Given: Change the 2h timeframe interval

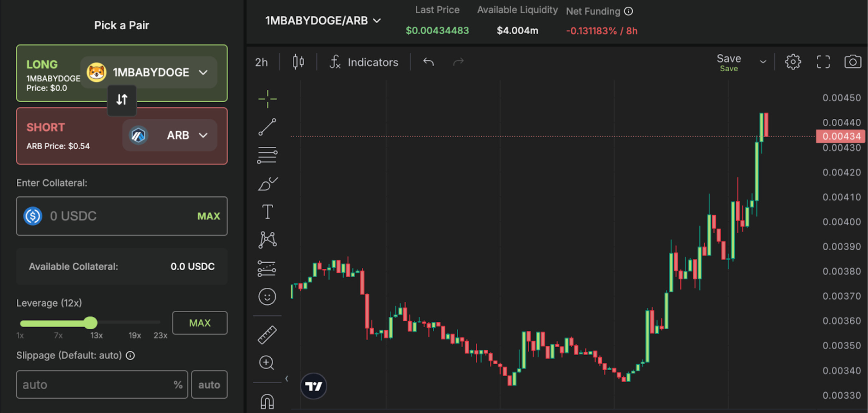Looking at the screenshot, I should [x=261, y=62].
